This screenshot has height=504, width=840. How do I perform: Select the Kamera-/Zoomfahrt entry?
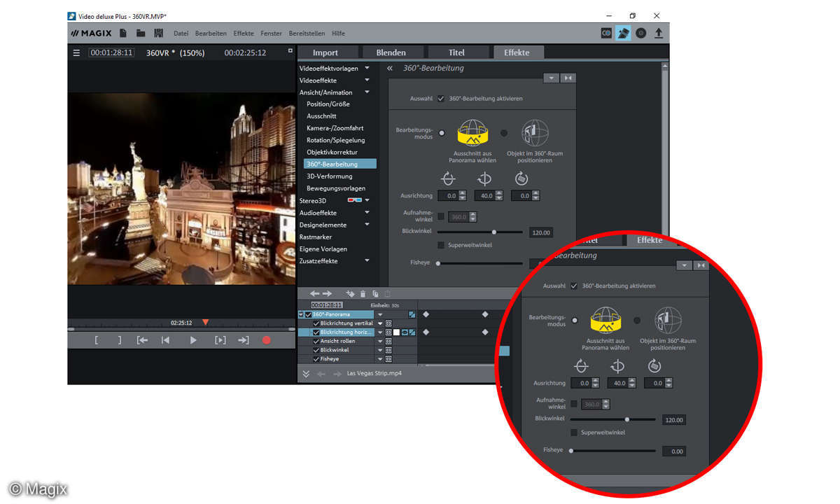336,128
